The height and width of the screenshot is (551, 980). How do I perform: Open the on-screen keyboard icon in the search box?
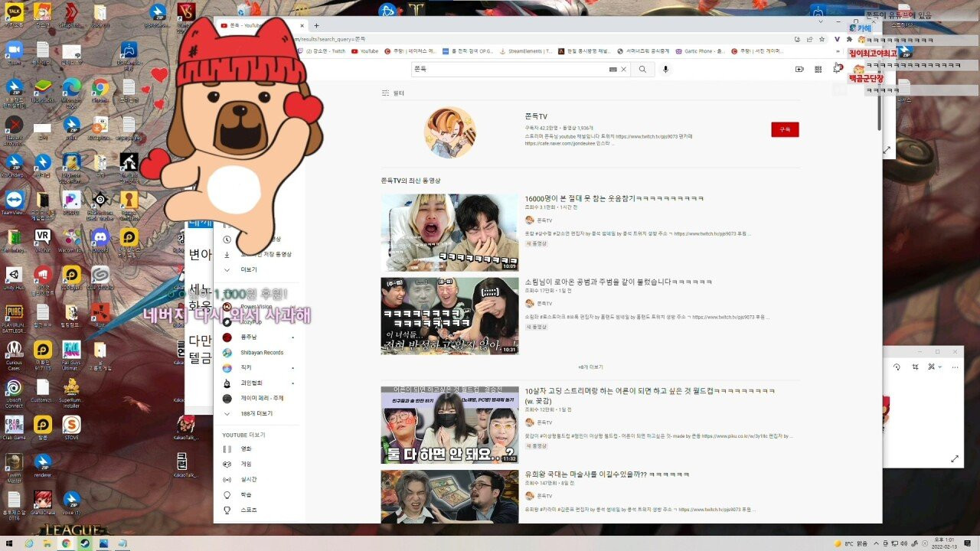click(613, 69)
